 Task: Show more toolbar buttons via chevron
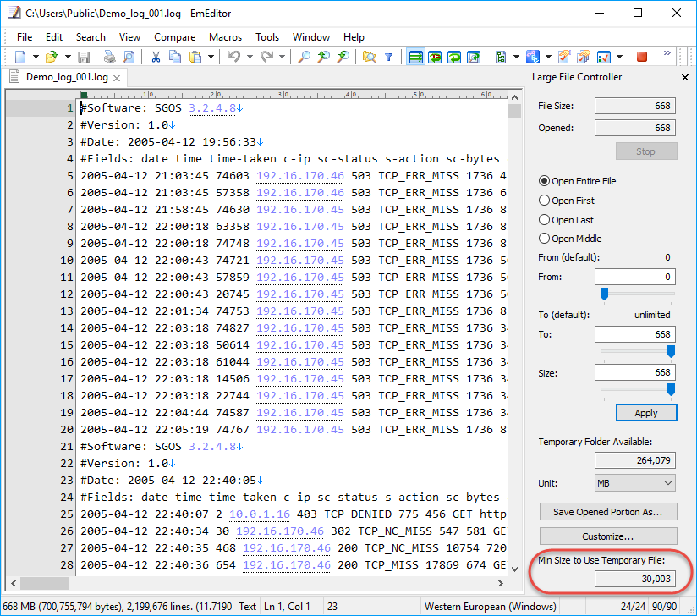[667, 53]
